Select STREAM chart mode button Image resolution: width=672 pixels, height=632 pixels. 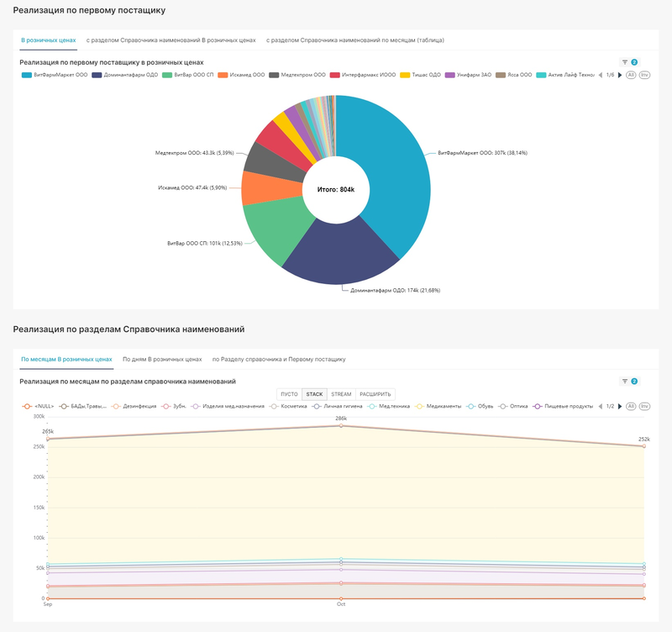click(341, 393)
